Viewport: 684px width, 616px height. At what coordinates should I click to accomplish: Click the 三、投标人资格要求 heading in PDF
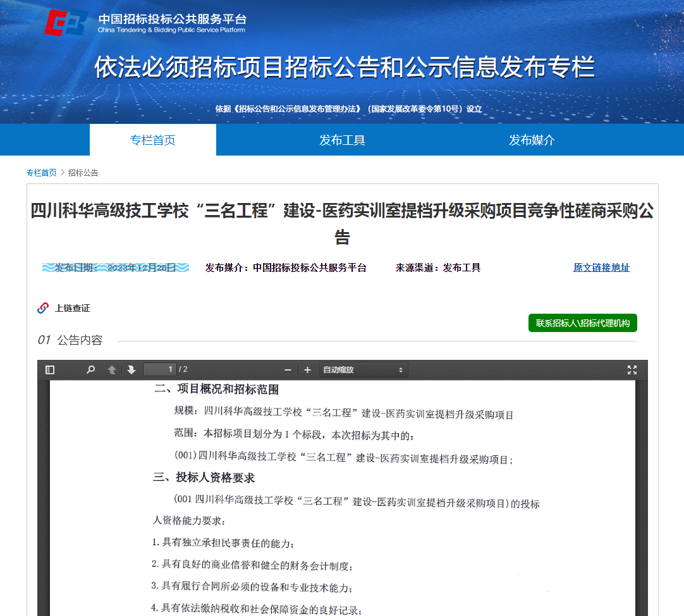(x=204, y=477)
